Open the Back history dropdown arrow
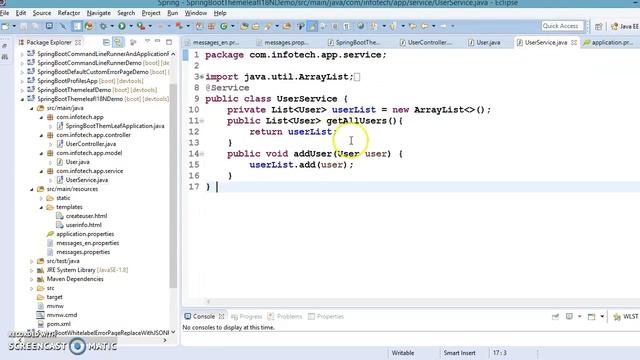This screenshot has width=640, height=360. click(x=433, y=26)
